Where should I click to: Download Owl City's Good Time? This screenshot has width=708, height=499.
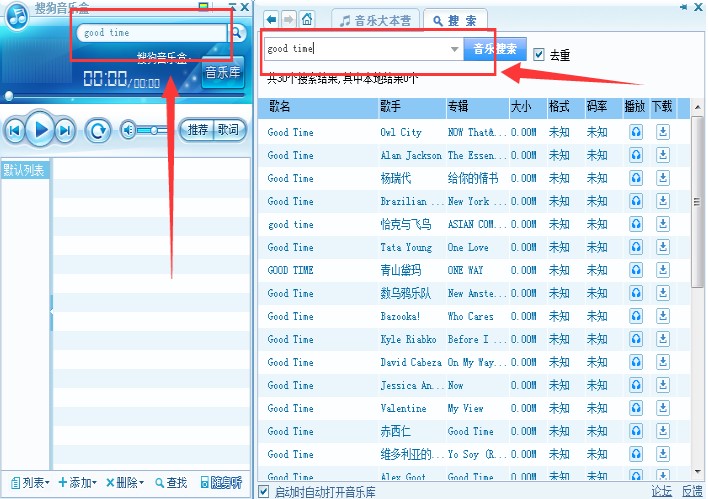(662, 132)
